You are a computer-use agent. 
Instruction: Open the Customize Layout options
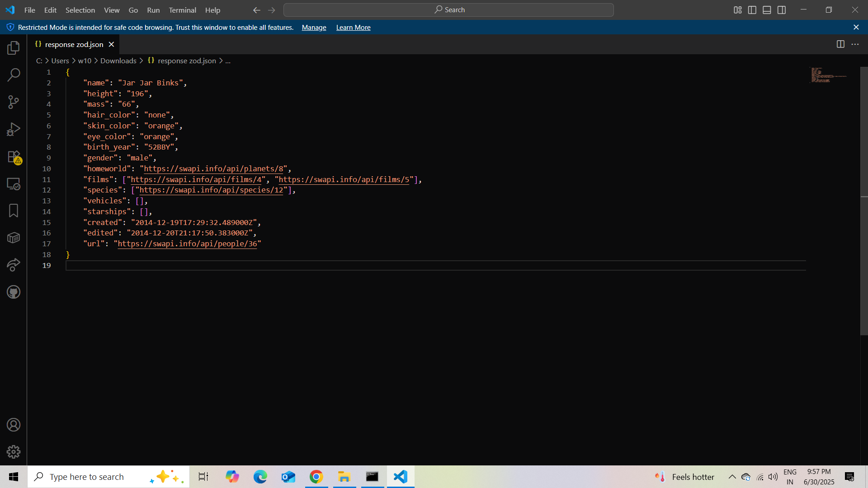click(x=737, y=10)
